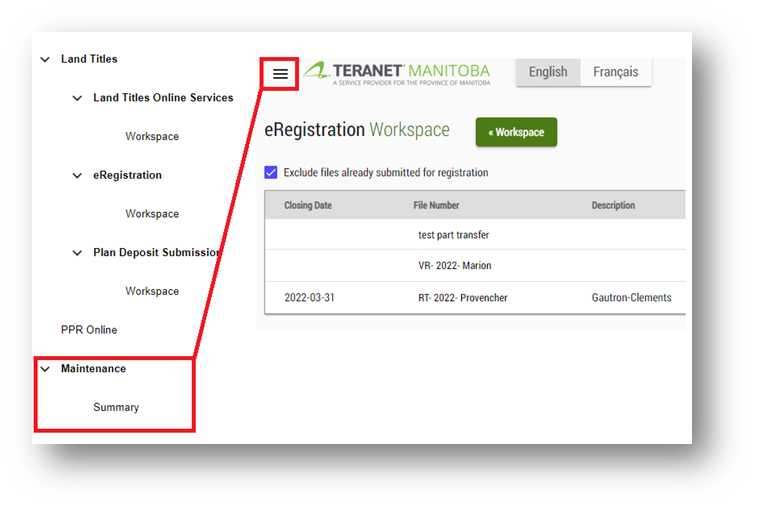Open the hamburger menu icon

point(280,74)
